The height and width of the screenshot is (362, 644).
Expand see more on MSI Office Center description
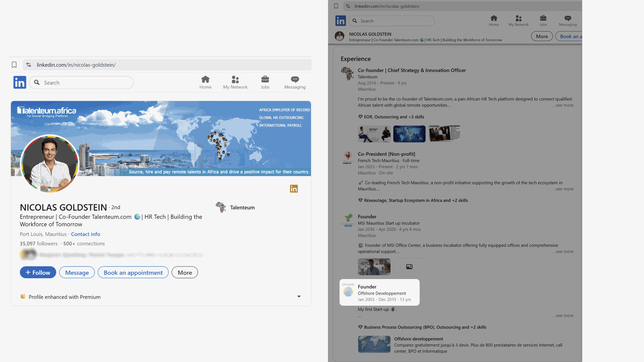tap(563, 252)
